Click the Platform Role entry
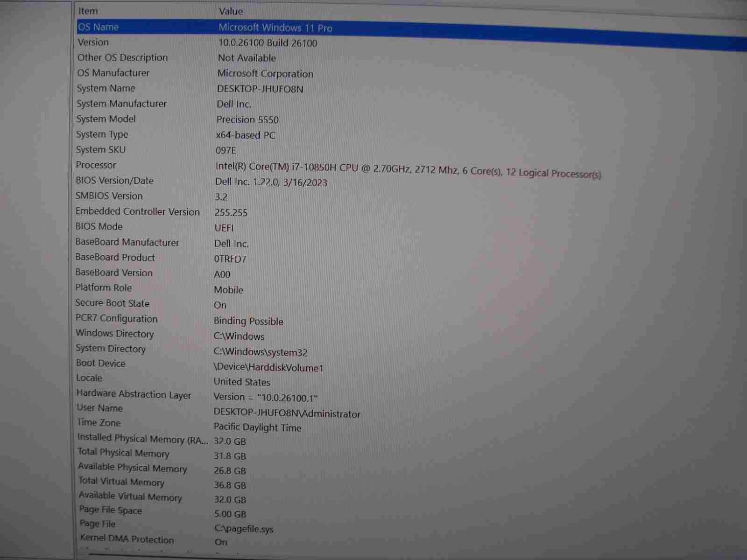Screen dimensions: 747x560 pos(104,287)
